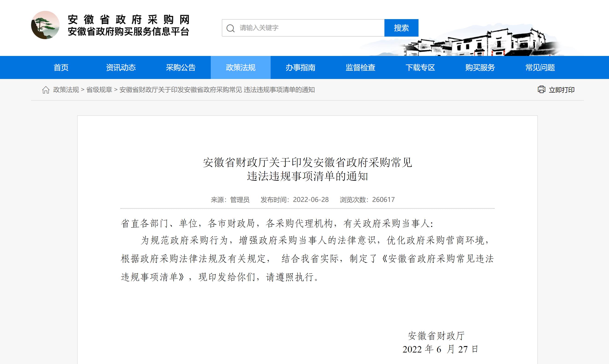Image resolution: width=609 pixels, height=364 pixels.
Task: Open the 首页 nav item
Action: pyautogui.click(x=61, y=67)
